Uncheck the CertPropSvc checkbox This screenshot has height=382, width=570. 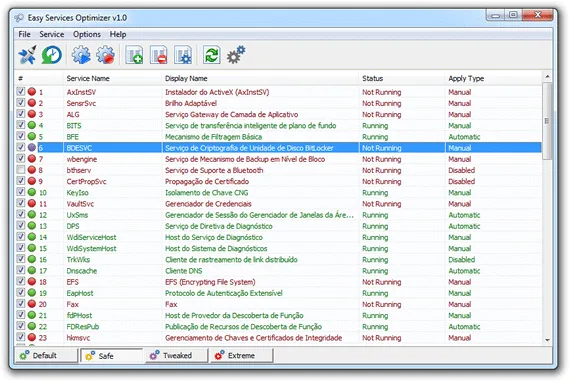21,181
